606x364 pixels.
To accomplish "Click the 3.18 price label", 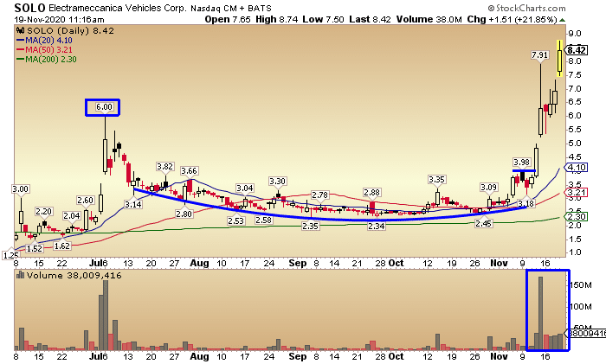I will point(526,203).
